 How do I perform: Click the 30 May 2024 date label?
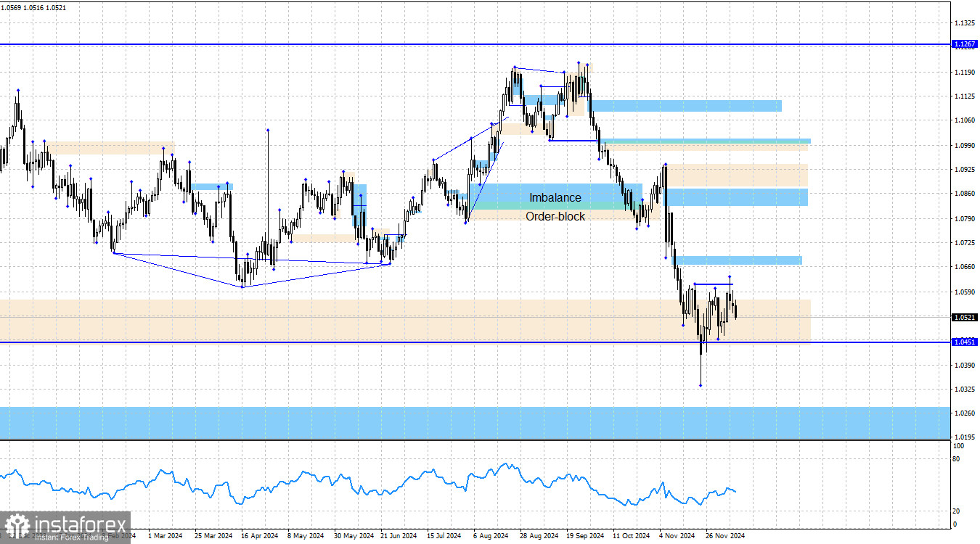coord(353,536)
